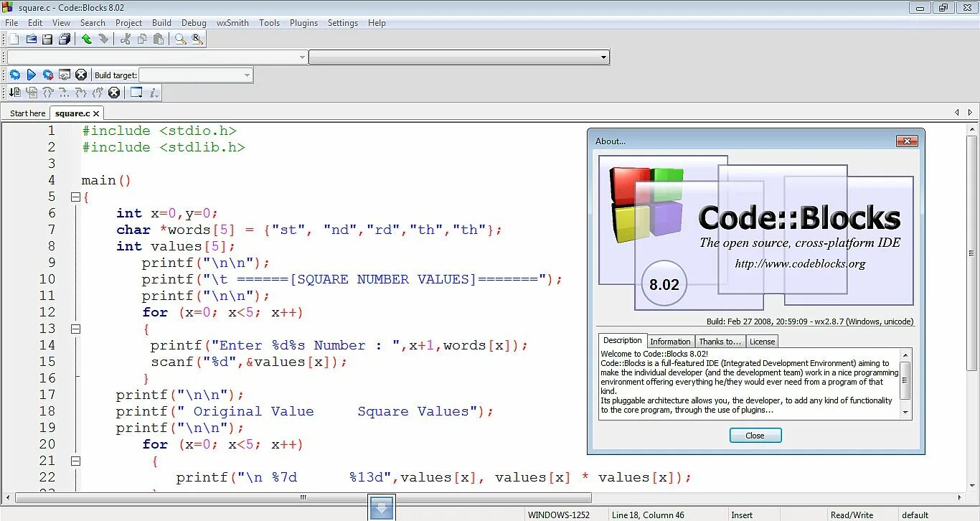Click the Redo toolbar icon
This screenshot has width=980, height=521.
103,39
